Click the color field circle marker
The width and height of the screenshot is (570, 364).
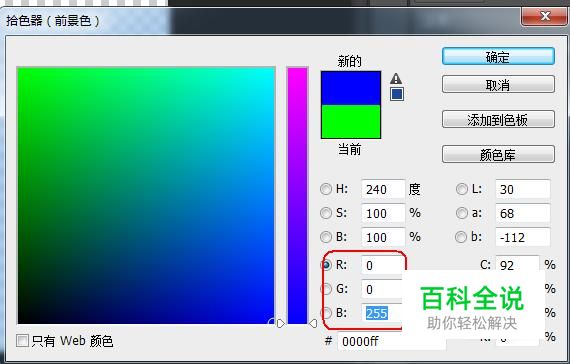[x=272, y=321]
